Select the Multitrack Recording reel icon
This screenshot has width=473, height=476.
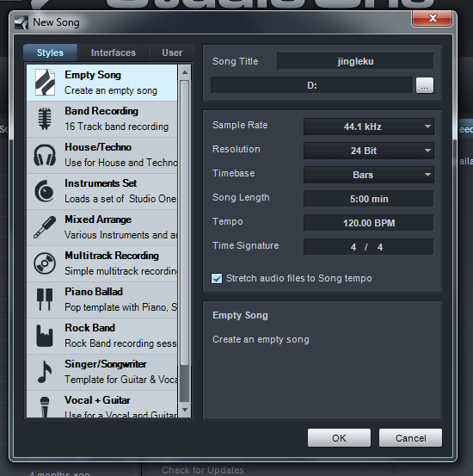pyautogui.click(x=45, y=263)
